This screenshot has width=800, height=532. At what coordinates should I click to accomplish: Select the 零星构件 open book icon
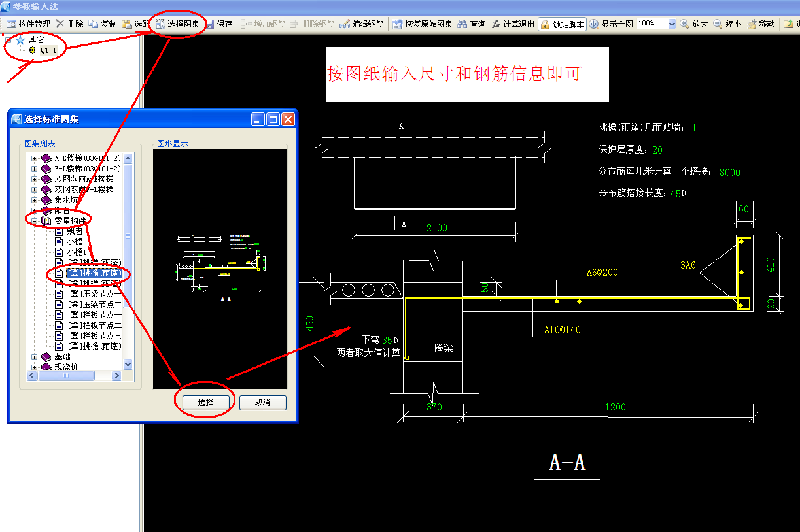pos(46,221)
